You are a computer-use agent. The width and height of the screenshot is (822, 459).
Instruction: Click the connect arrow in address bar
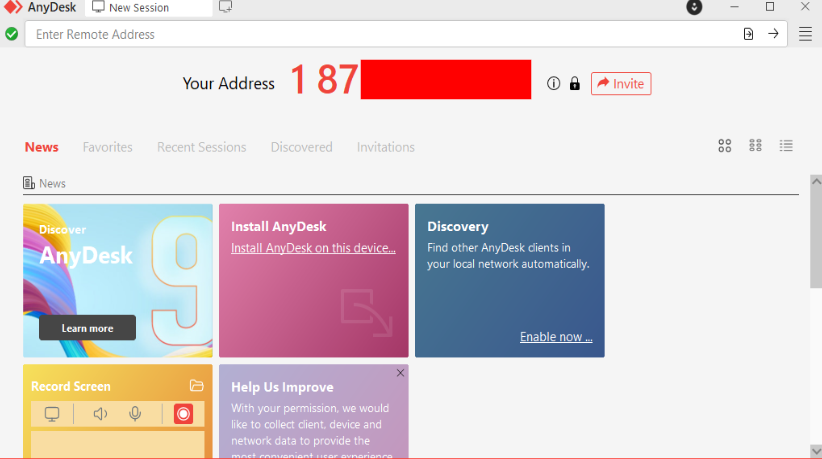773,34
